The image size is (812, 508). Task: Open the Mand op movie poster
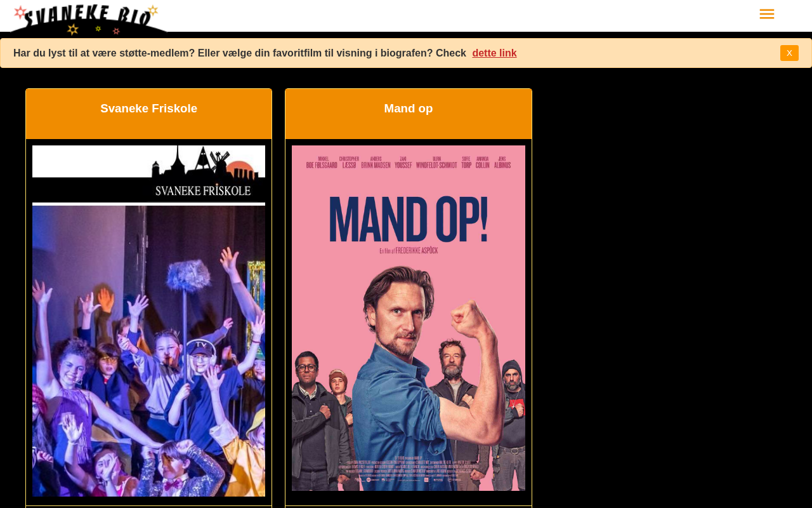(x=409, y=318)
